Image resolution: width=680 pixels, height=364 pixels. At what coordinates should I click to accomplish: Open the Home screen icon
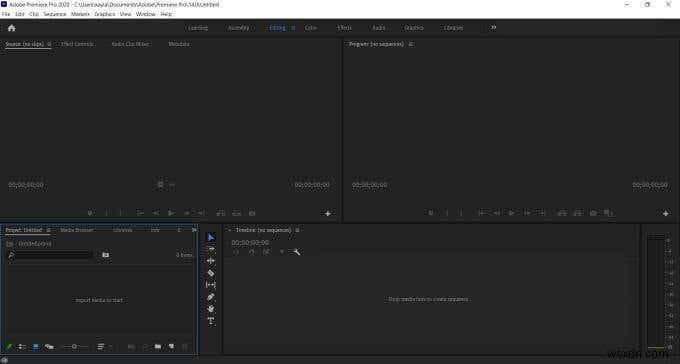point(12,28)
